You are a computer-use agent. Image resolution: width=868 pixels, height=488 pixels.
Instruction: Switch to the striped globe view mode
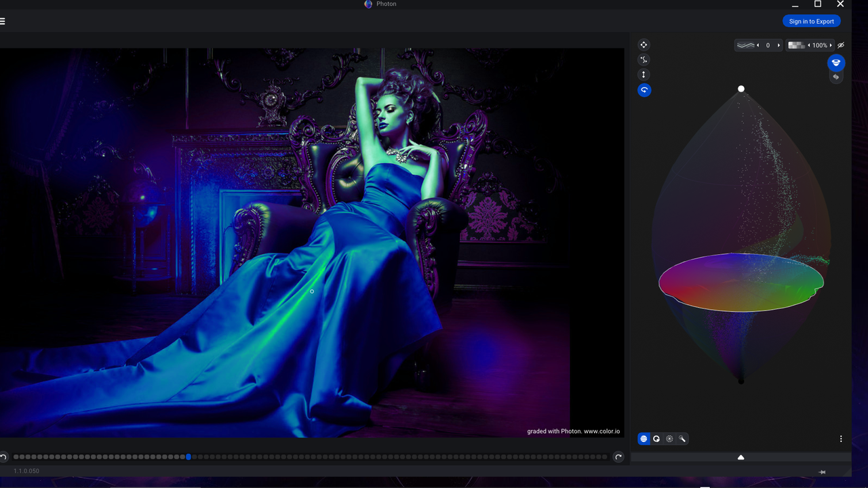pyautogui.click(x=644, y=439)
